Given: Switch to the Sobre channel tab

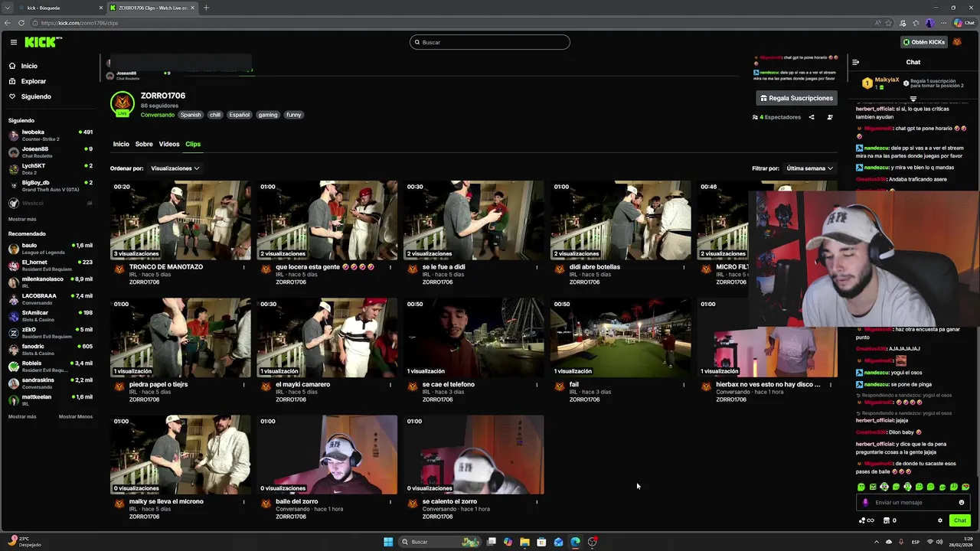Looking at the screenshot, I should [x=144, y=144].
